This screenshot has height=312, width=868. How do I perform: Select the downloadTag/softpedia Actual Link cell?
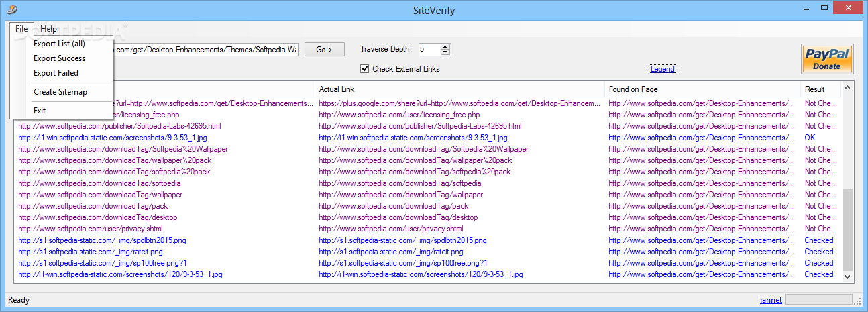pos(400,183)
